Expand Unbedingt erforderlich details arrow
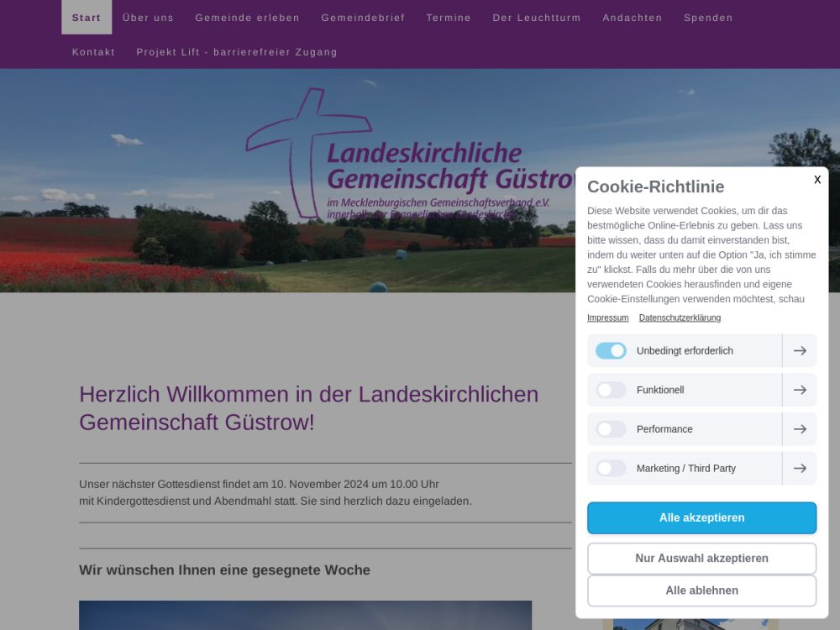Screen dimensions: 840x630 pos(800,351)
